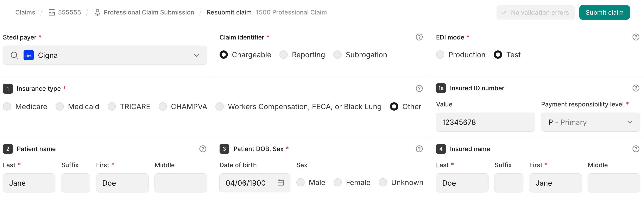Click the help icon next to EDI mode
The height and width of the screenshot is (198, 644).
tap(636, 37)
